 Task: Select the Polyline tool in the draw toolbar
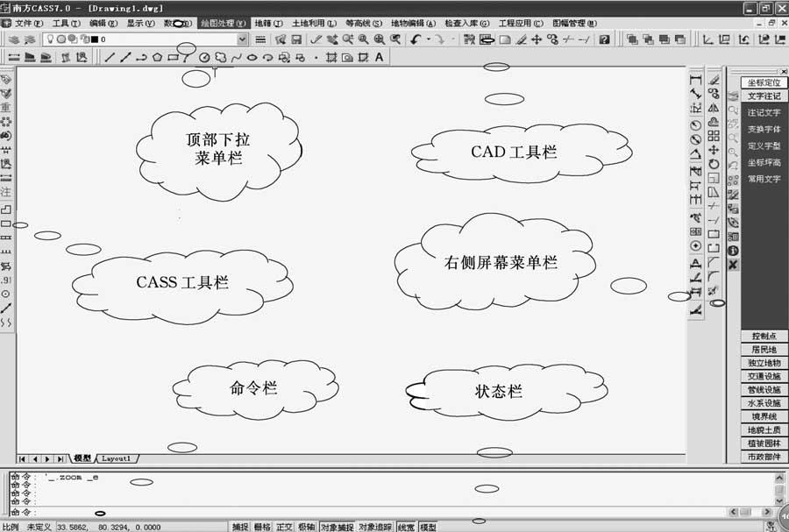tap(139, 58)
